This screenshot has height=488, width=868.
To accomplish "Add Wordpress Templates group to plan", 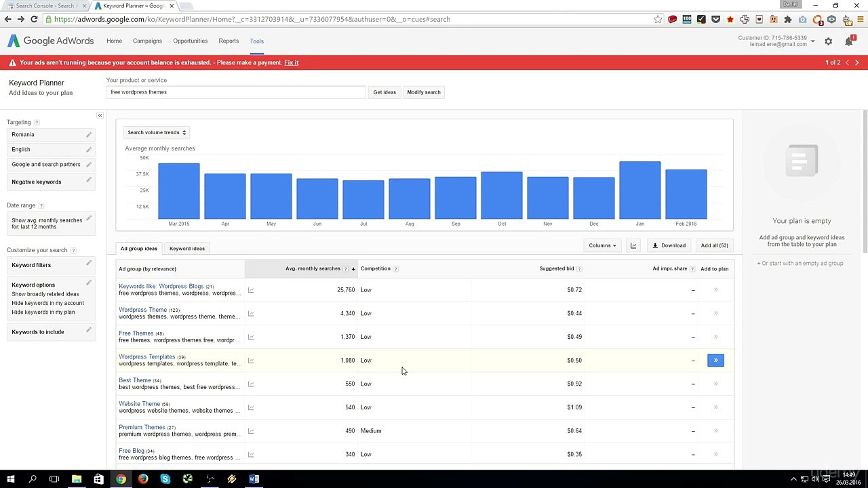I will click(x=715, y=361).
